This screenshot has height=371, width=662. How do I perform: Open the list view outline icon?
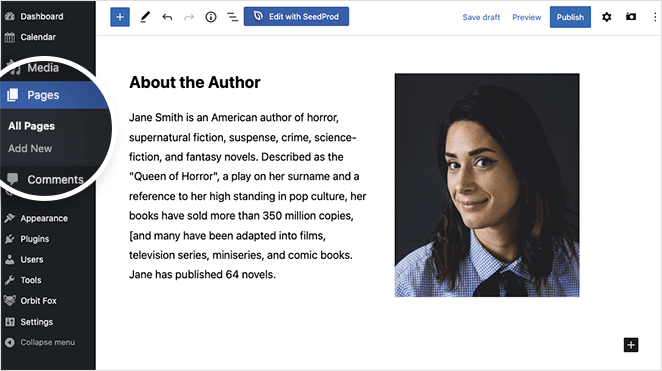[x=233, y=17]
